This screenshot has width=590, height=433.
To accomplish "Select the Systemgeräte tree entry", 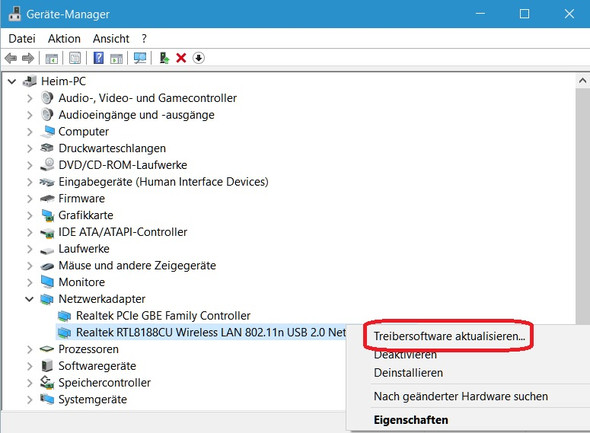I will point(93,399).
